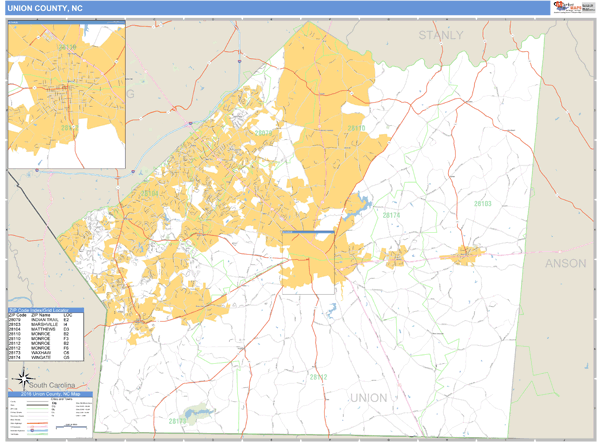Click the small gray badge beside MarketMAPS logo
Image resolution: width=600 pixels, height=442 pixels.
tap(588, 8)
